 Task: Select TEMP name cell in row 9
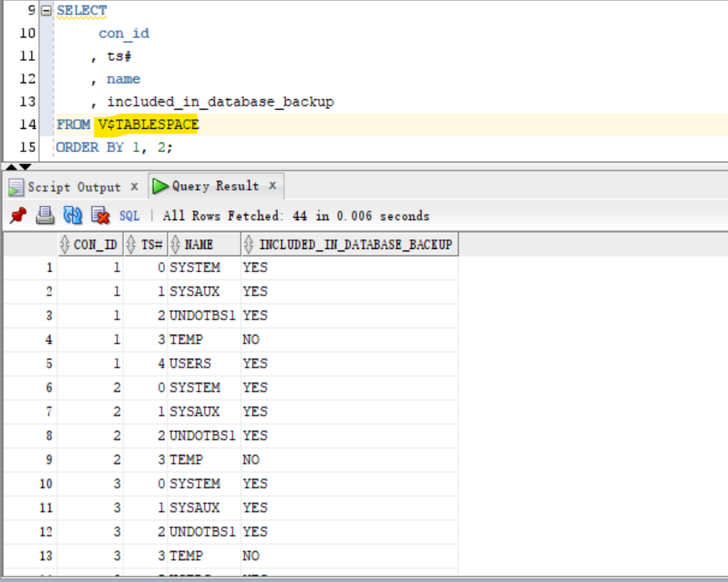[x=204, y=460]
